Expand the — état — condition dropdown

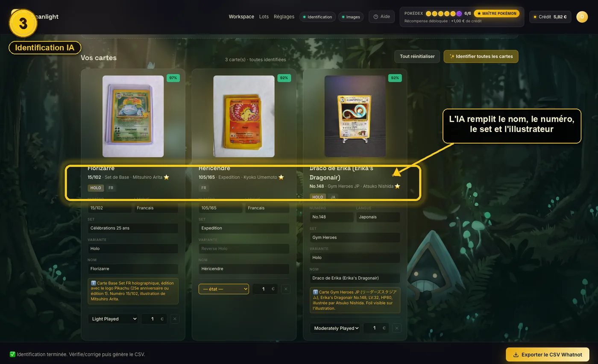pos(223,289)
